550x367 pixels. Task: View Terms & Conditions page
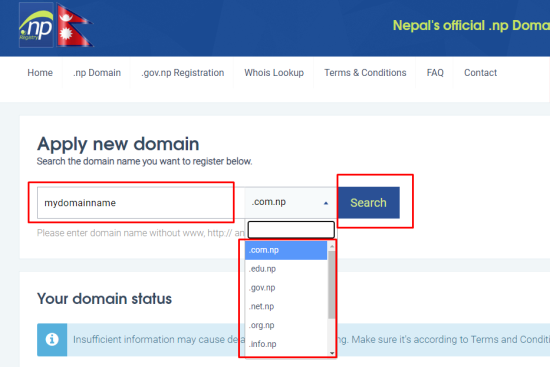(x=365, y=73)
